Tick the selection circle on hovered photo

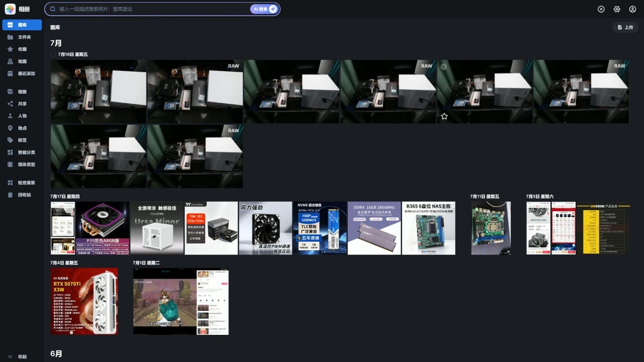pos(444,66)
